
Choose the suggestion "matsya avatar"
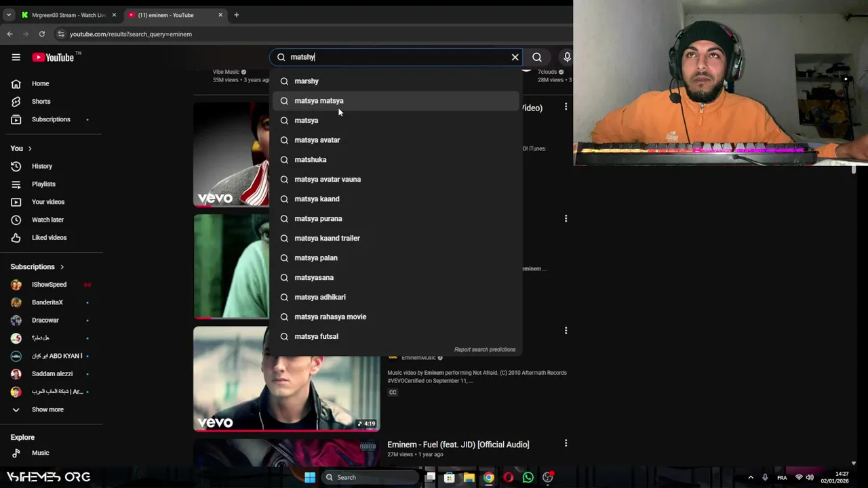pos(397,140)
